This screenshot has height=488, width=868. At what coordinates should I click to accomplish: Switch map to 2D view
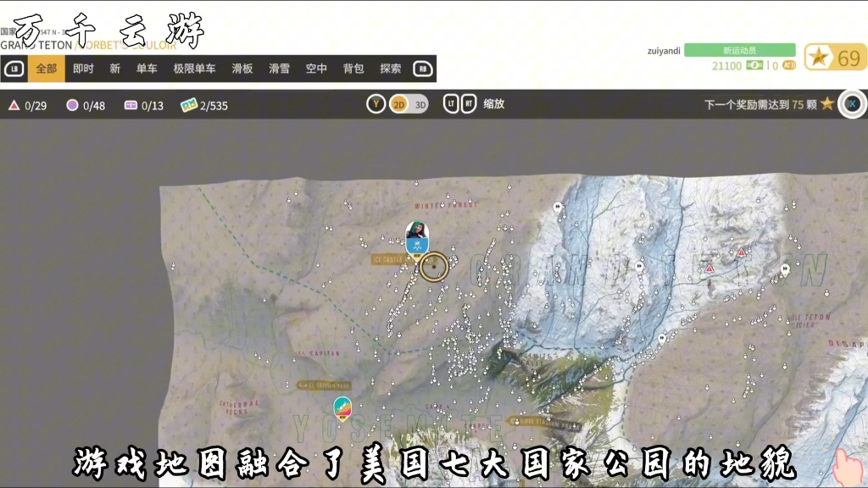399,104
